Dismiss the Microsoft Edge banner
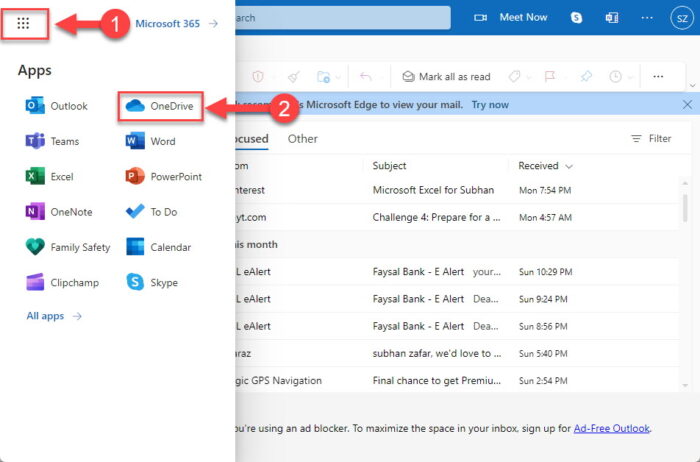 [x=687, y=105]
